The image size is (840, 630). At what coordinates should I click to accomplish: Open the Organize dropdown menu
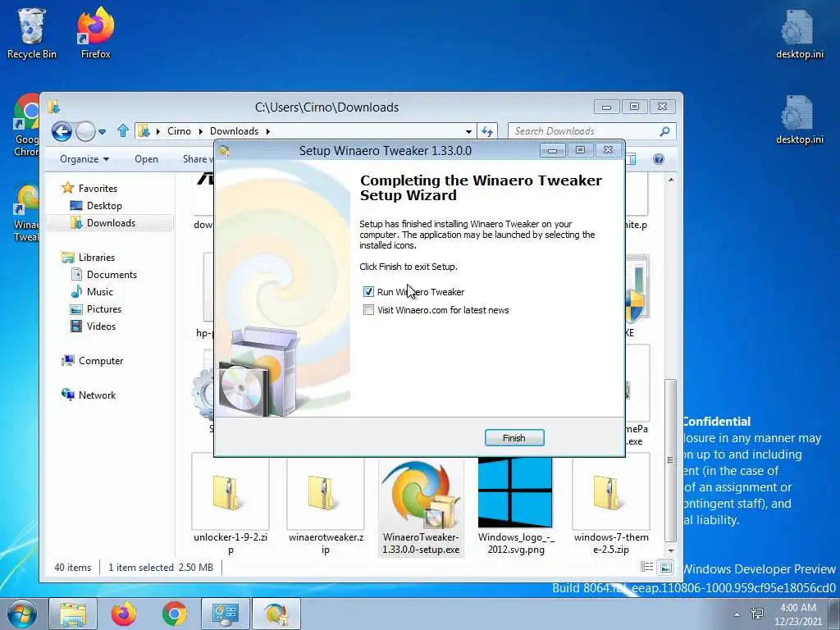(x=84, y=159)
